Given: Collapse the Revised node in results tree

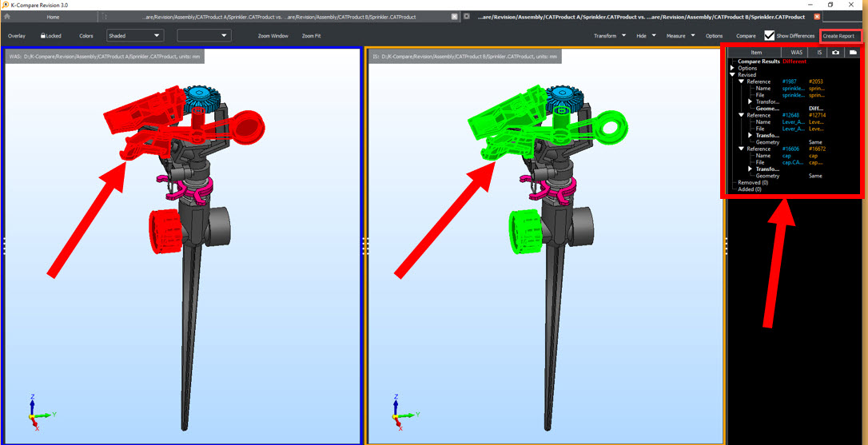Looking at the screenshot, I should [733, 75].
